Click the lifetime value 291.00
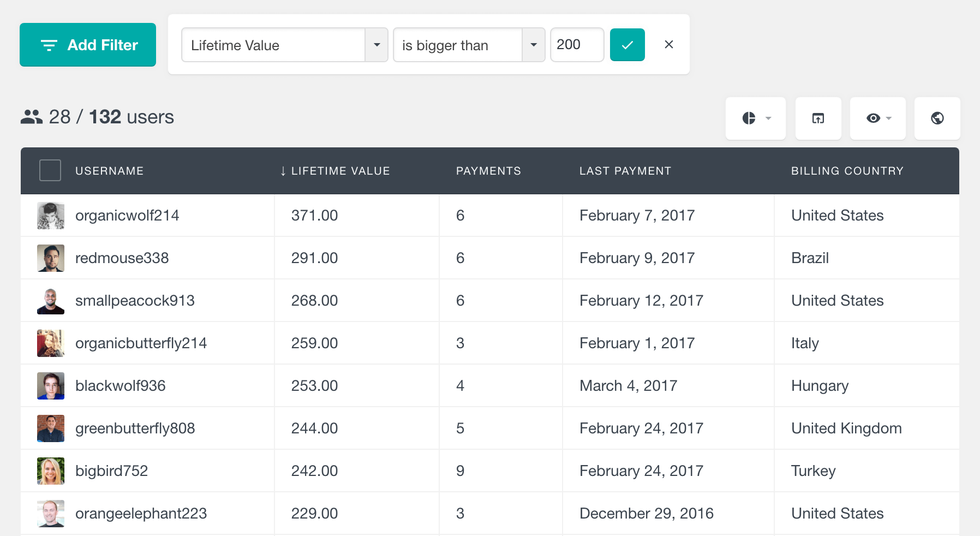This screenshot has width=980, height=536. pos(315,258)
